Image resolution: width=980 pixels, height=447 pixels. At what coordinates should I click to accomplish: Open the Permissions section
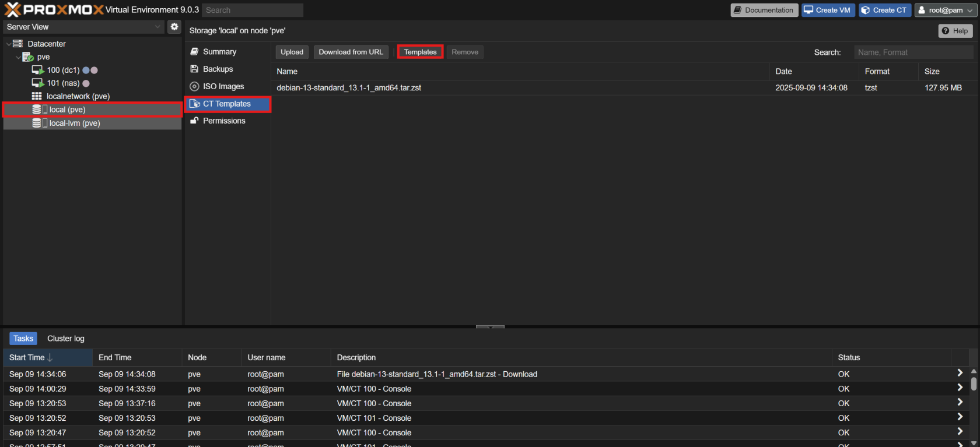[223, 121]
